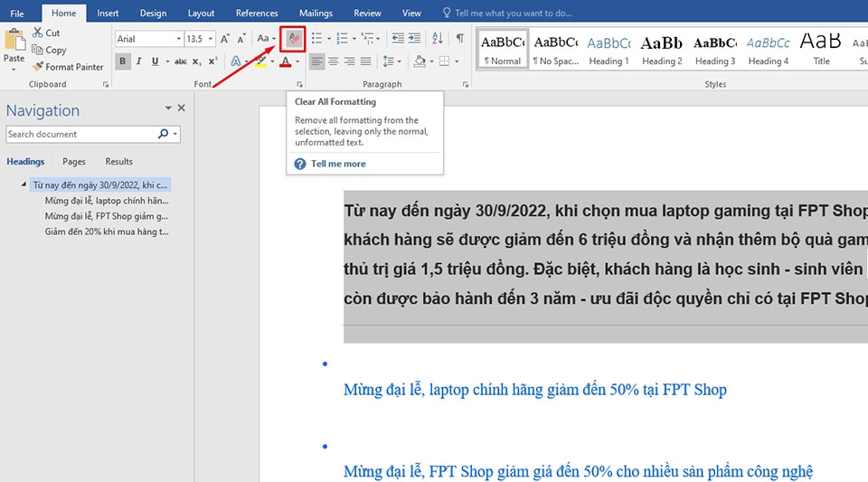Screen dimensions: 868x482
Task: Click the Line and Paragraph Spacing icon
Action: click(x=389, y=61)
